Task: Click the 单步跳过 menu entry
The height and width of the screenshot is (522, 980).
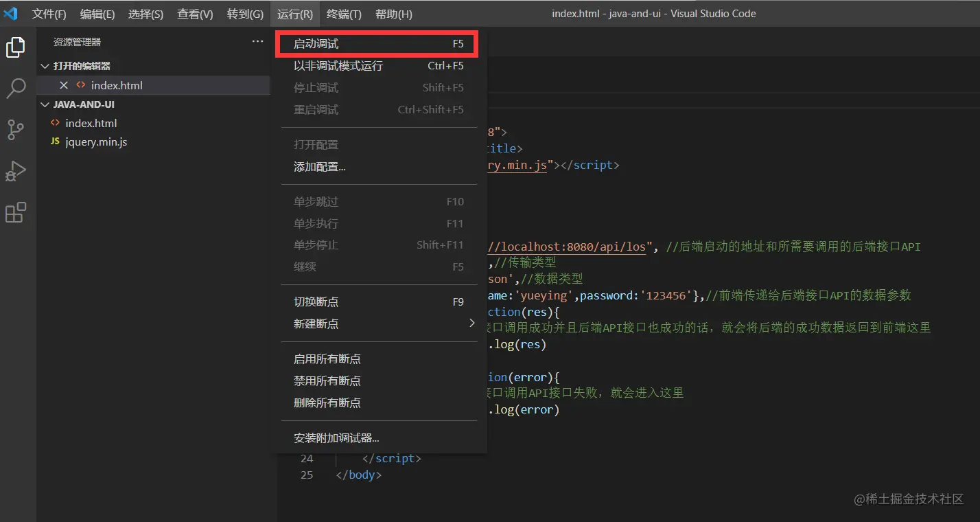Action: coord(379,202)
